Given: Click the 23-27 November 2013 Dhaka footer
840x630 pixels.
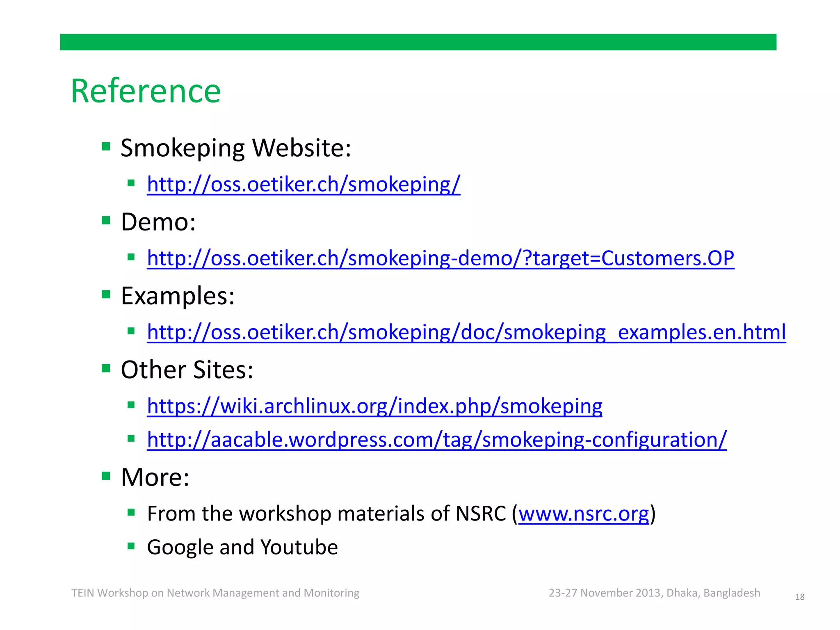Looking at the screenshot, I should (654, 593).
